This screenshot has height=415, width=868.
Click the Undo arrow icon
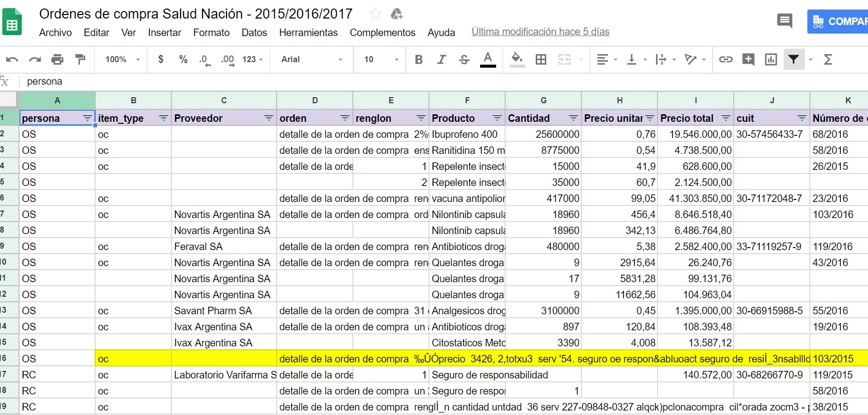[12, 60]
